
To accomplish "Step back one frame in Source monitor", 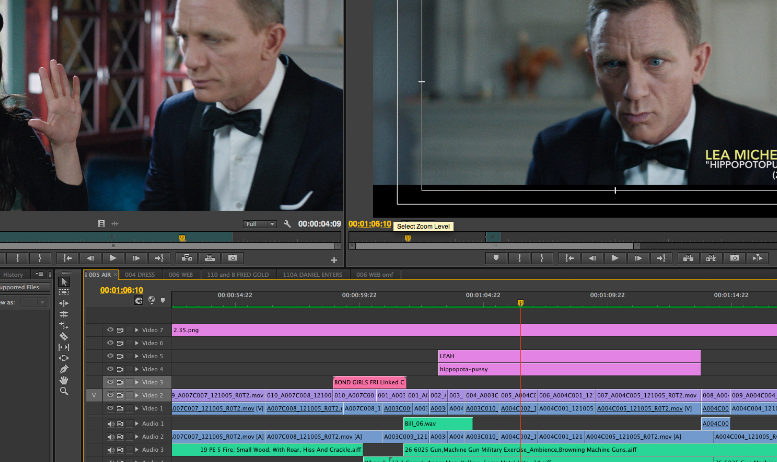I will coord(90,258).
